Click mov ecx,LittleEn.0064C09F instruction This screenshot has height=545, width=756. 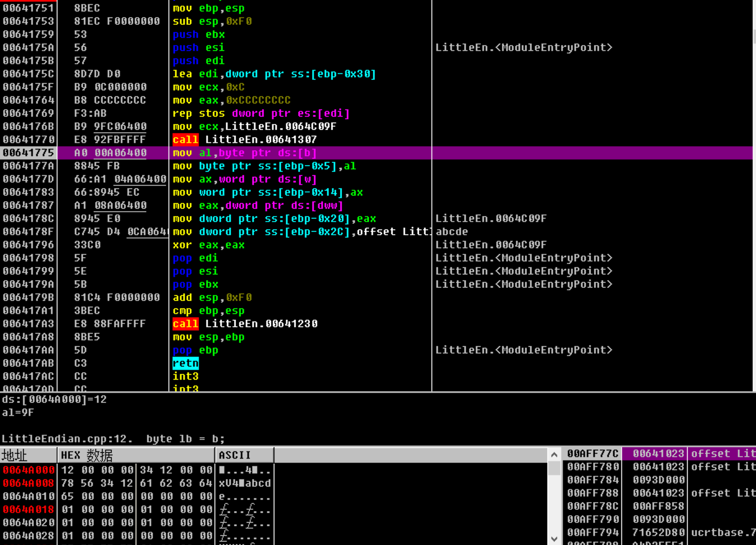(254, 127)
